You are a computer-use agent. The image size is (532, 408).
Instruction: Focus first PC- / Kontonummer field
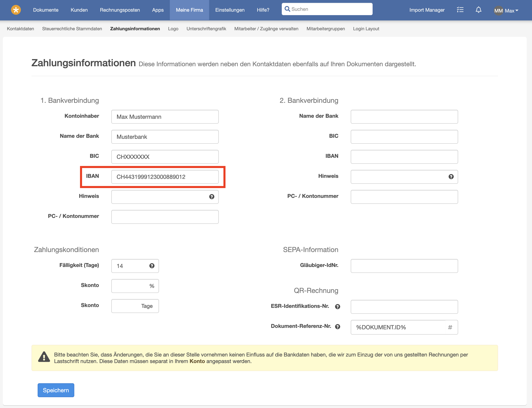click(165, 217)
